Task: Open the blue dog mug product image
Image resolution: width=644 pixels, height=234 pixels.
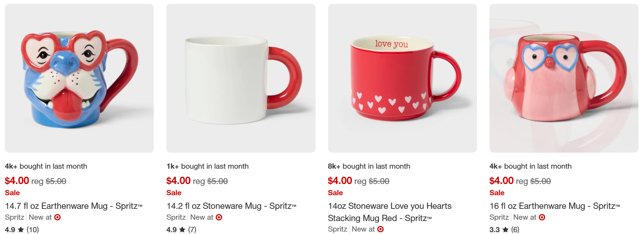Action: 79,78
